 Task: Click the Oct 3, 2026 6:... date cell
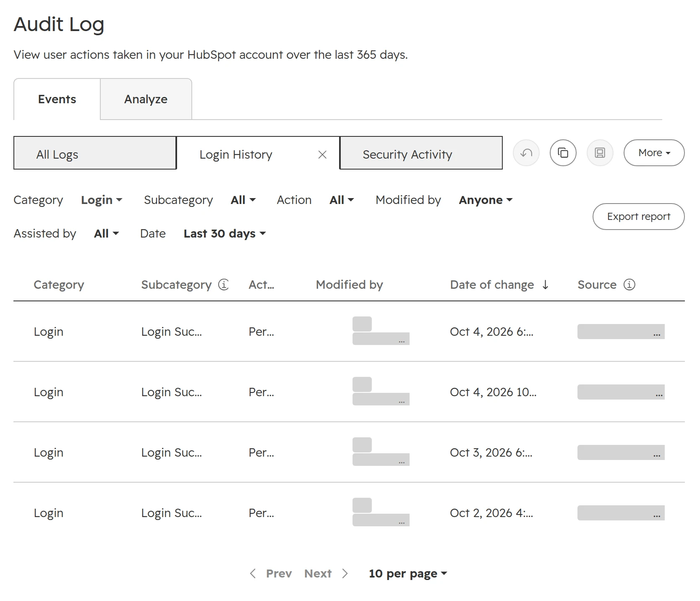point(491,452)
